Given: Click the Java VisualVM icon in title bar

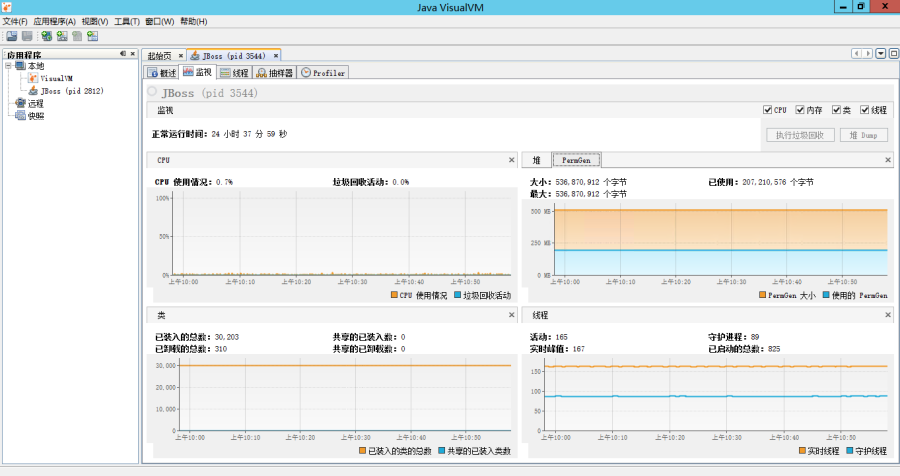Looking at the screenshot, I should [7, 7].
